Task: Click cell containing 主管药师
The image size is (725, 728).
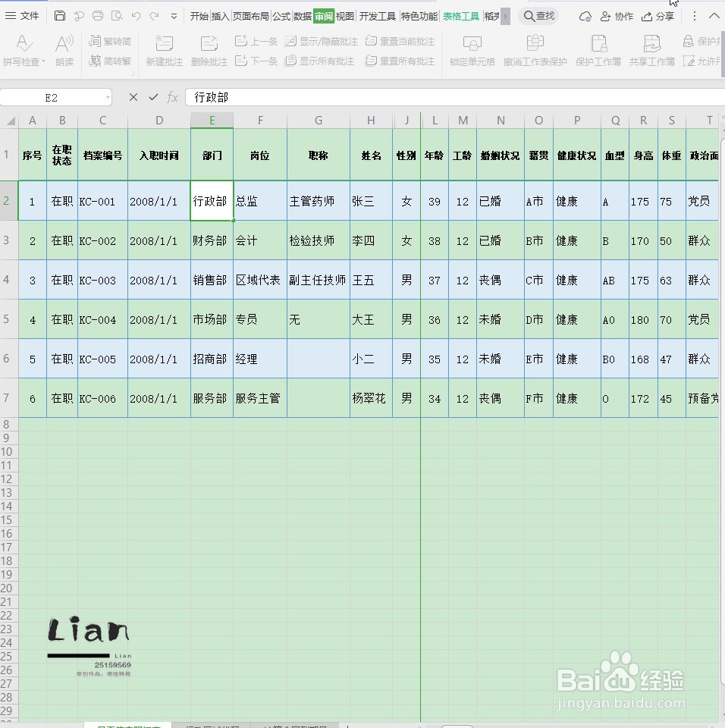Action: (319, 201)
